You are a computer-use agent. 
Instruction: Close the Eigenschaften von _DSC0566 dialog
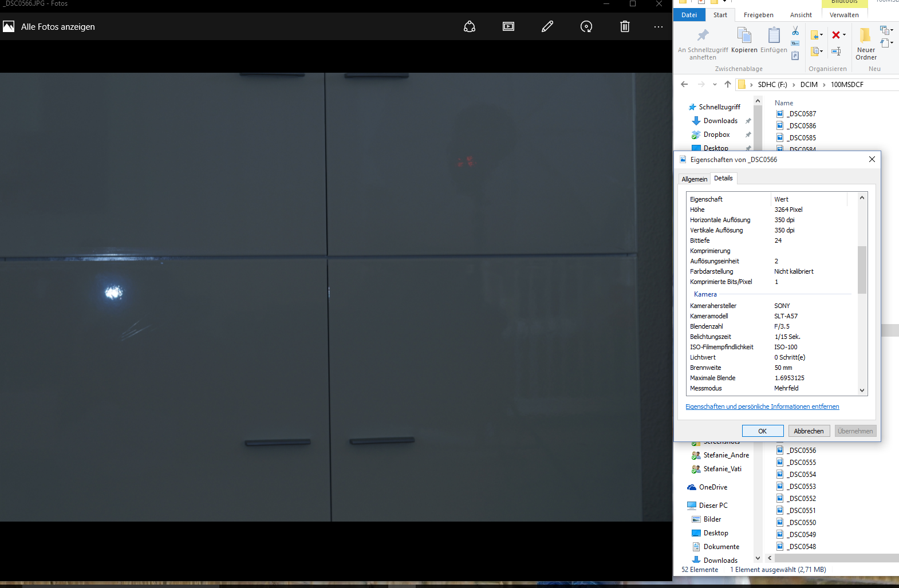pyautogui.click(x=872, y=159)
